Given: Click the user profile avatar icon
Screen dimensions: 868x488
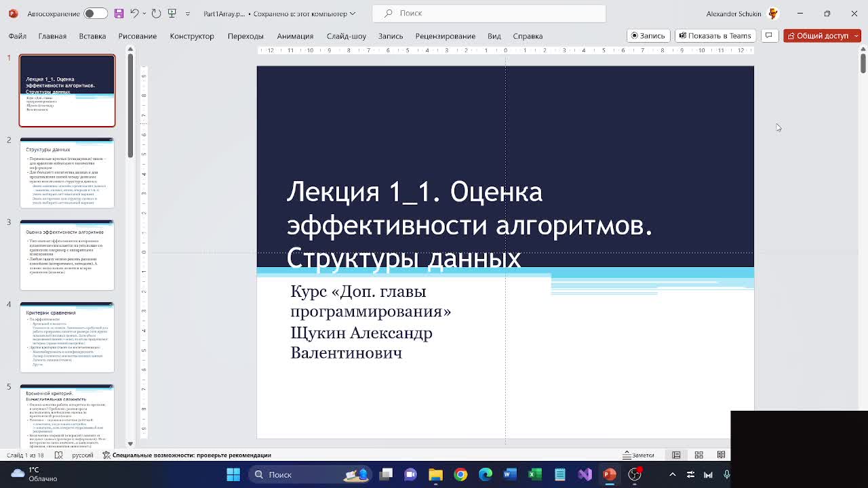Looking at the screenshot, I should point(773,14).
